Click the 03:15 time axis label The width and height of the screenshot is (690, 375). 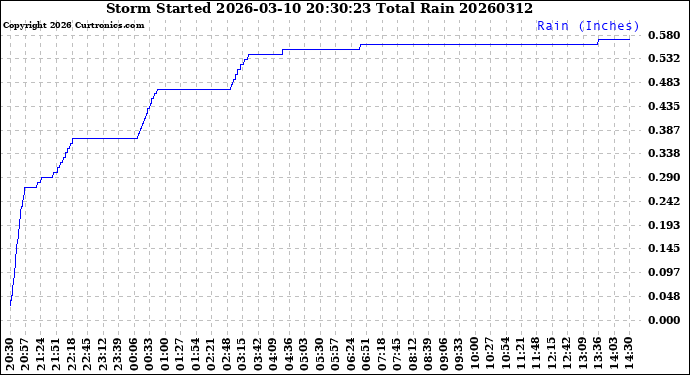pos(242,354)
